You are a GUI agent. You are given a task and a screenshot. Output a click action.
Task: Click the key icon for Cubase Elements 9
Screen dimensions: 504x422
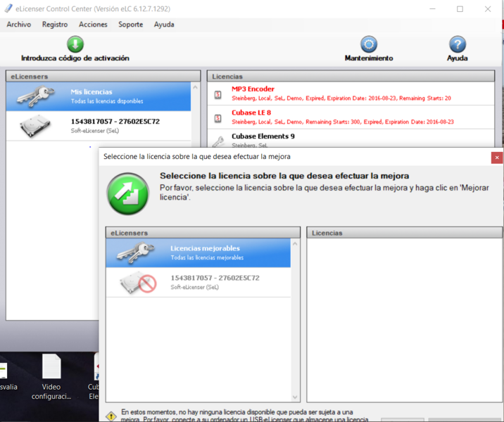(x=218, y=141)
